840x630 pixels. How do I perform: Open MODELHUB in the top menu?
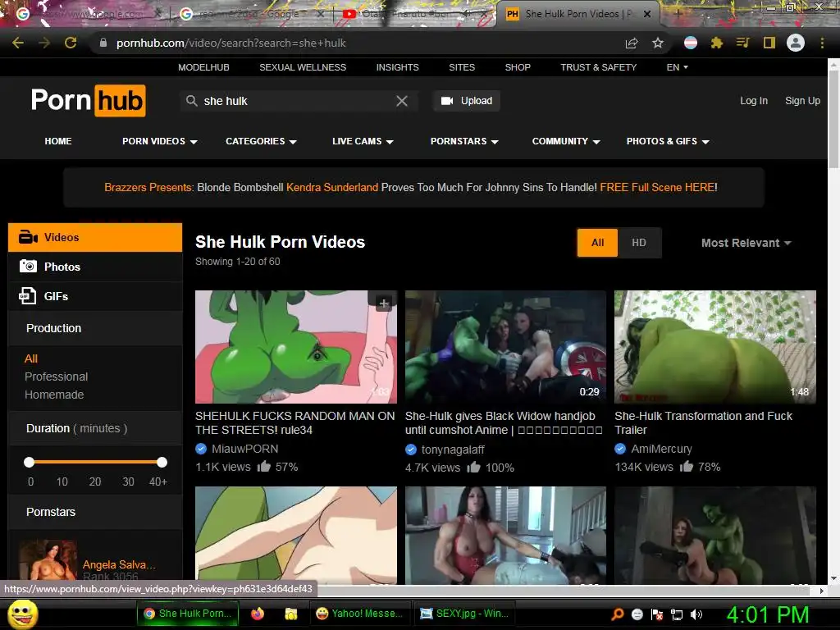pos(203,67)
